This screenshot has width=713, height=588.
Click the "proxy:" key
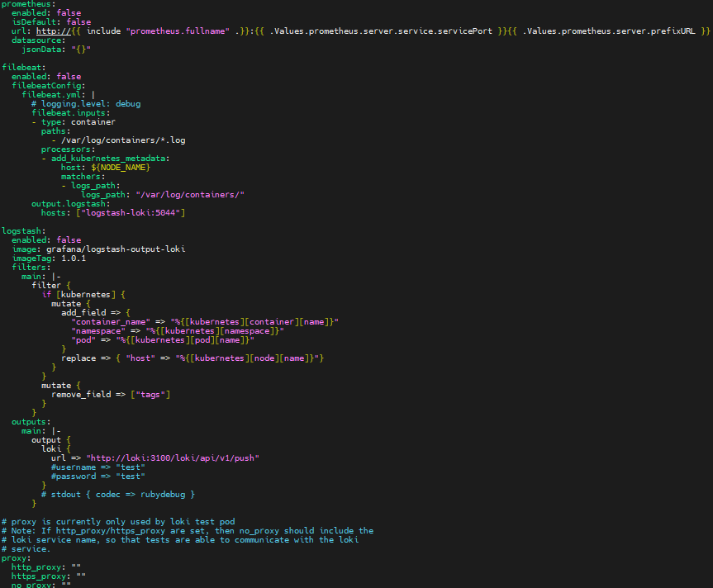click(x=16, y=558)
